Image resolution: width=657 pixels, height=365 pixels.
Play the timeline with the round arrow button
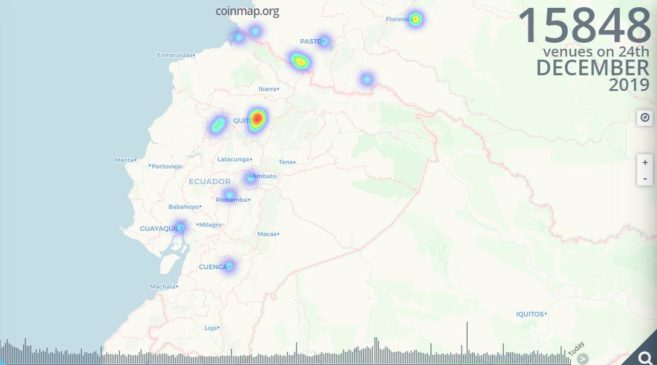pos(582,359)
